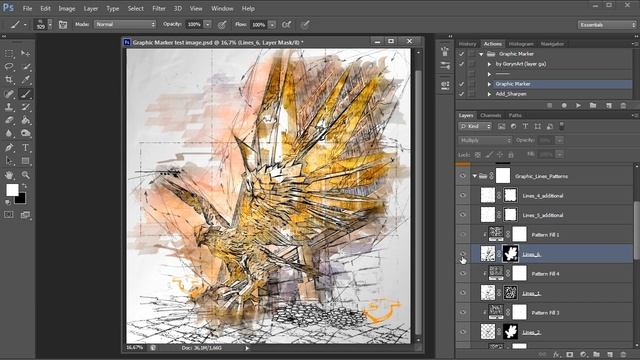This screenshot has width=640, height=360.
Task: Toggle Quick Mask mode icon
Action: point(9,215)
